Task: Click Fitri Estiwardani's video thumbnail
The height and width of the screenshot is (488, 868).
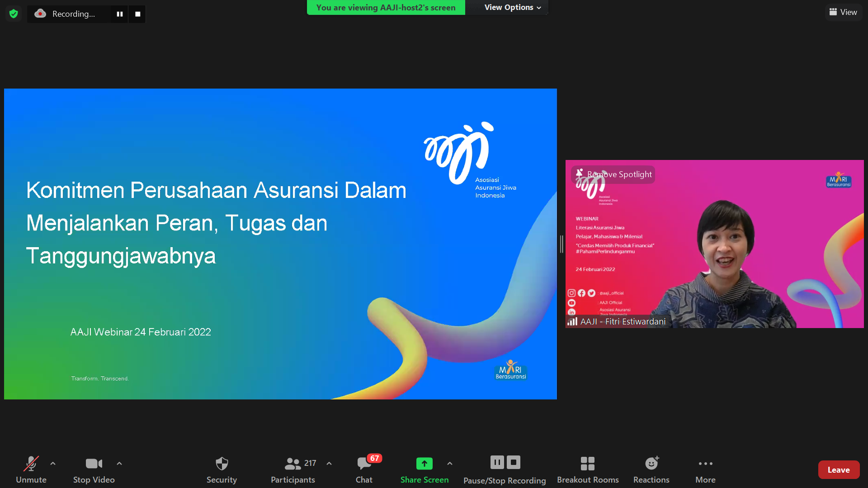Action: tap(714, 244)
